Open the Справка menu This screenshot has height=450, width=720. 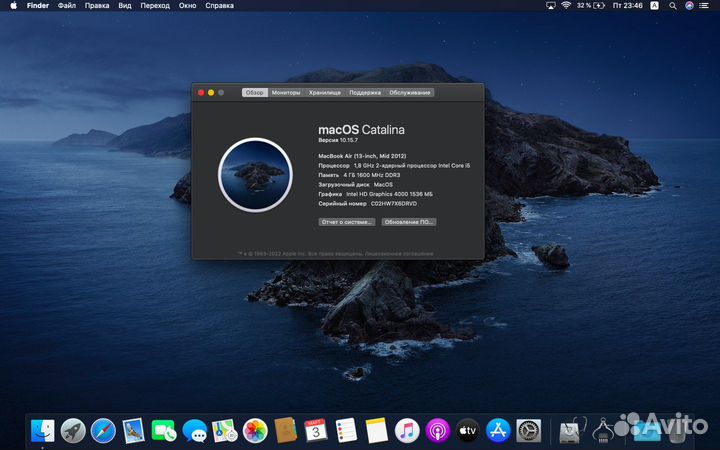(x=219, y=6)
